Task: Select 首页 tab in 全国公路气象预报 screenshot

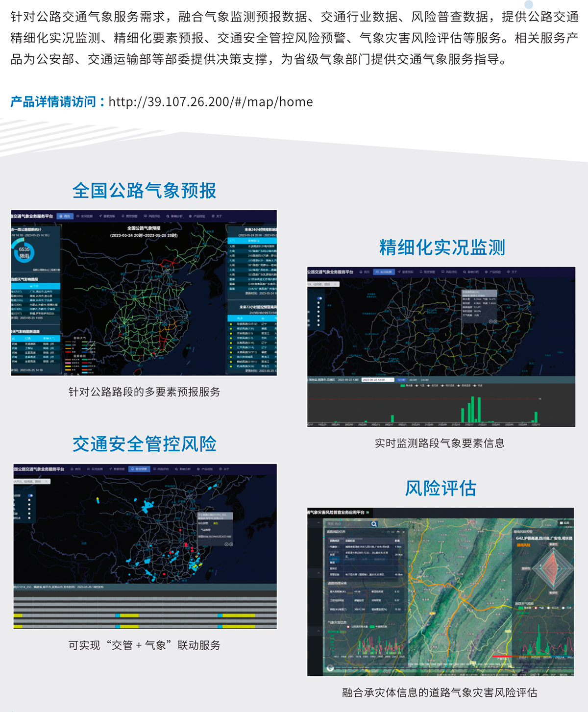Action: coord(65,216)
